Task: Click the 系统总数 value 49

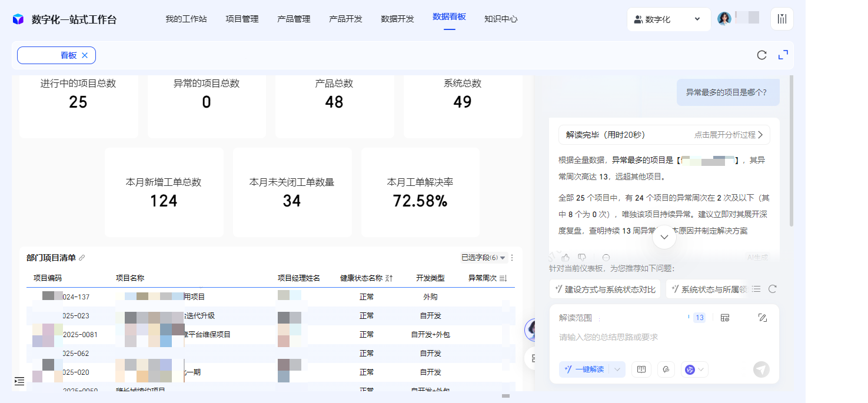Action: [463, 102]
